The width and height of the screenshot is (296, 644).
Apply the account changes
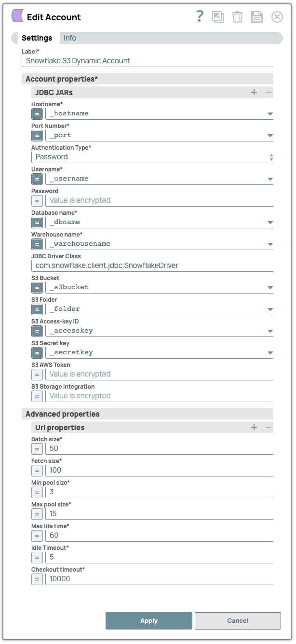148,621
